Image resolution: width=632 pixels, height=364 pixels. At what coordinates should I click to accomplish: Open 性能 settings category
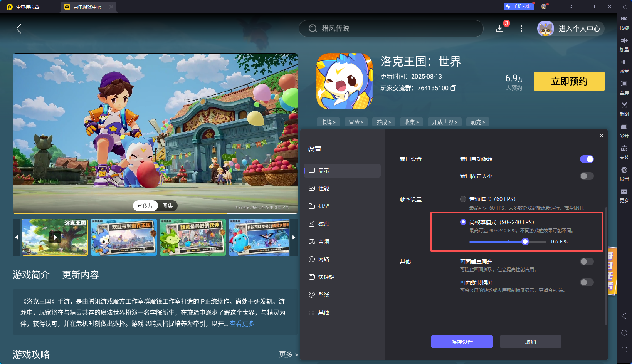[342, 188]
